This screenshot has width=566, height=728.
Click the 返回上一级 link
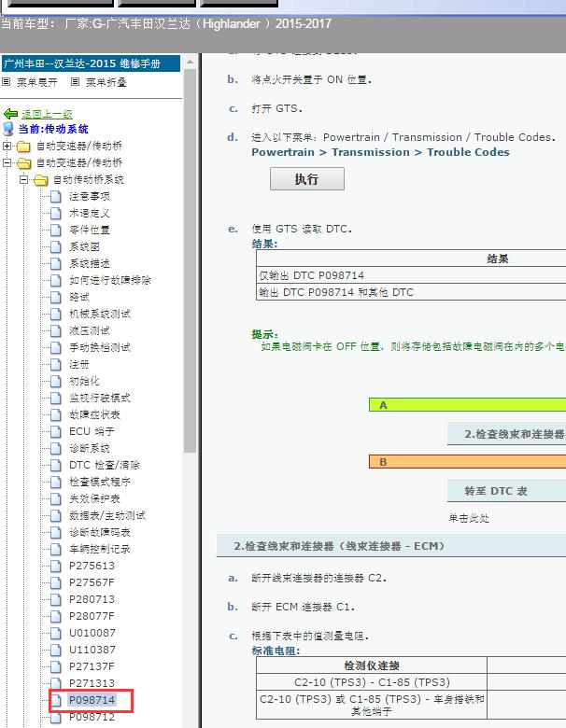click(47, 114)
